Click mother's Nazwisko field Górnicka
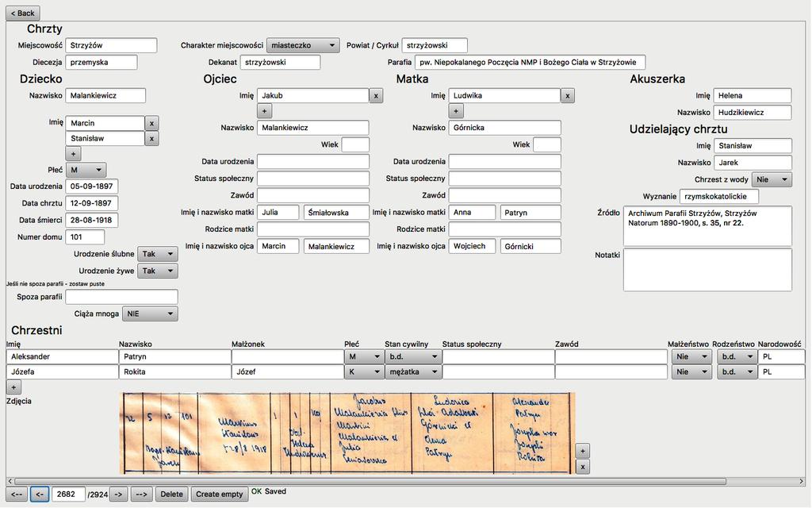 [x=505, y=128]
